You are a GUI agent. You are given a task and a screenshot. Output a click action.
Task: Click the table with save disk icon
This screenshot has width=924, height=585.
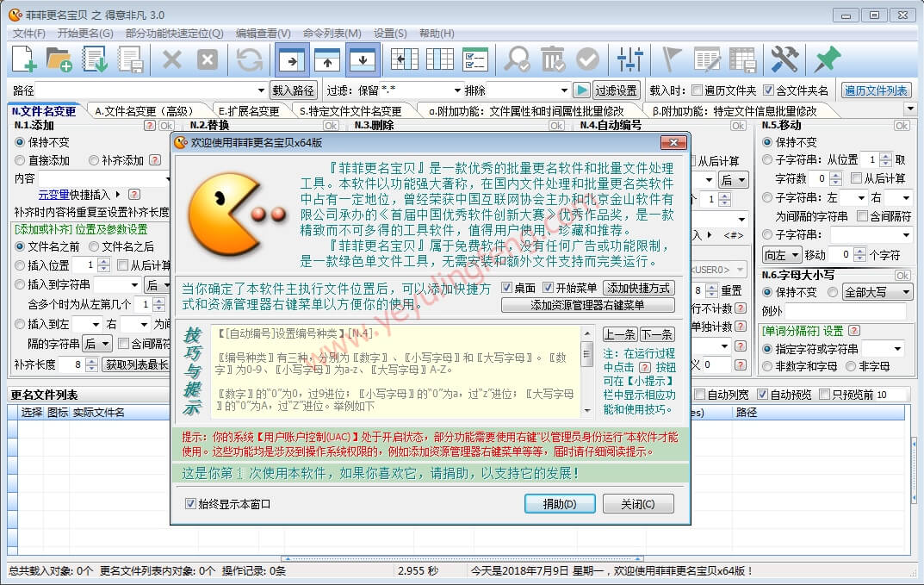(x=742, y=59)
